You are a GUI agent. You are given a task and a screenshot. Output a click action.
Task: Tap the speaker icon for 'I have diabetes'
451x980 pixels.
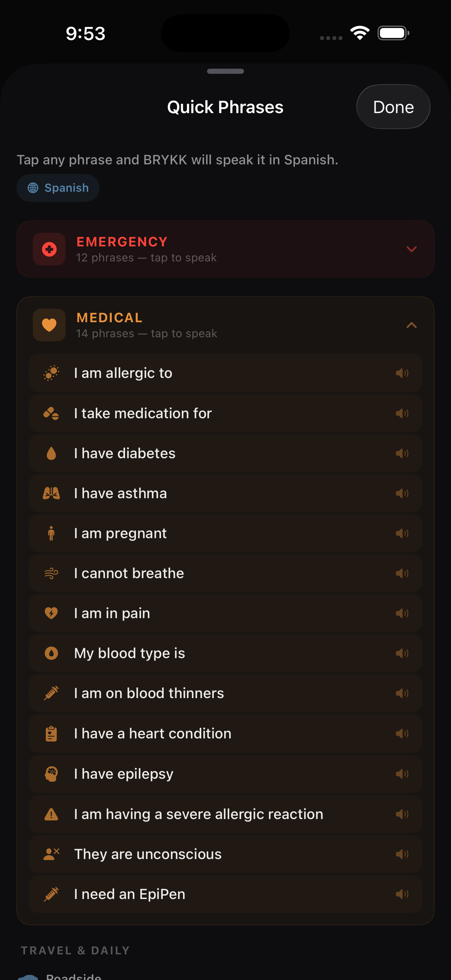401,453
